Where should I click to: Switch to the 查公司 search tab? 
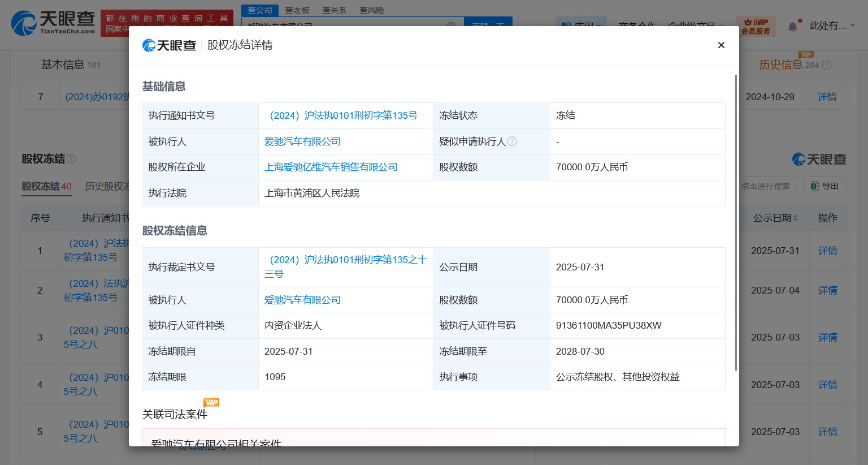pos(260,10)
